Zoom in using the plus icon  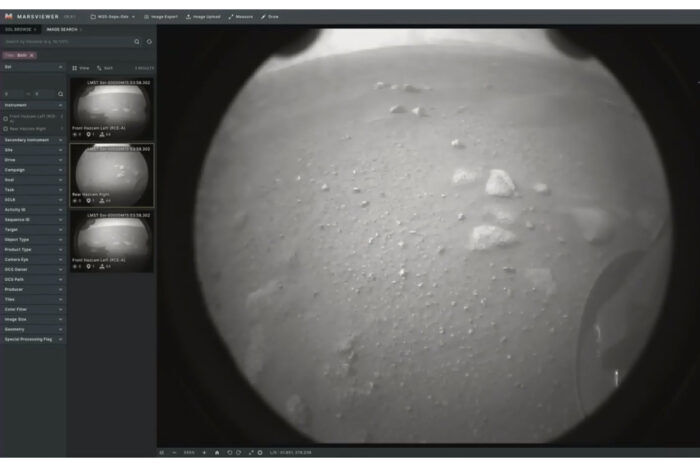coord(204,453)
